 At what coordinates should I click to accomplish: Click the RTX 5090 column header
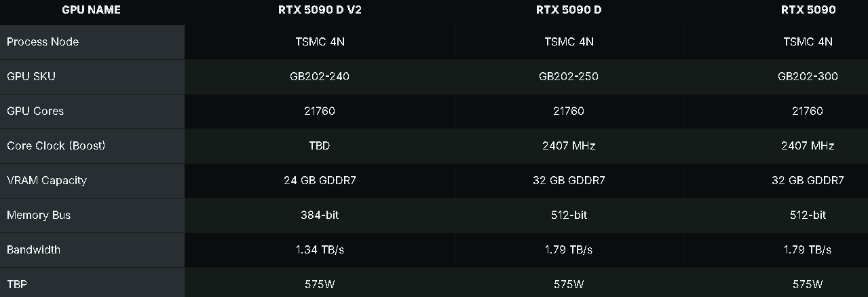(808, 10)
